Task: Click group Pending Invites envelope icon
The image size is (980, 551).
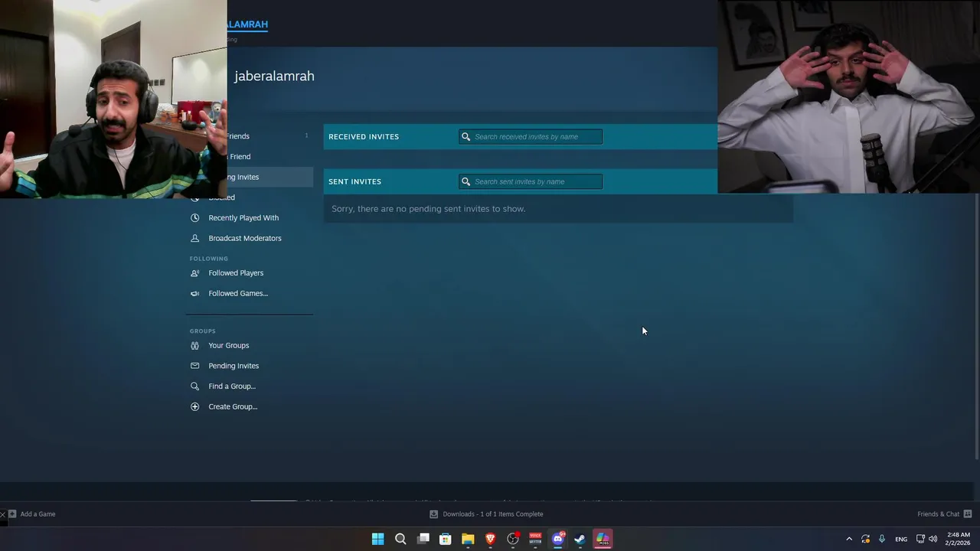Action: [194, 366]
